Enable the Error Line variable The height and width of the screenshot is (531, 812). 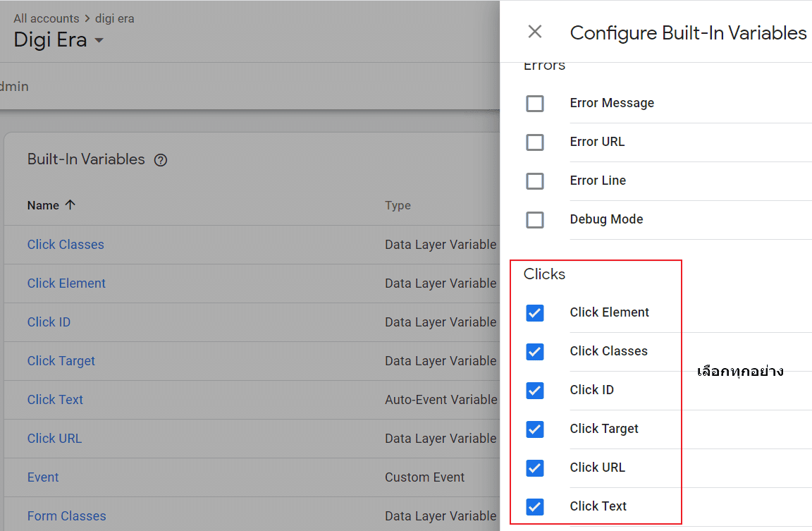click(535, 181)
